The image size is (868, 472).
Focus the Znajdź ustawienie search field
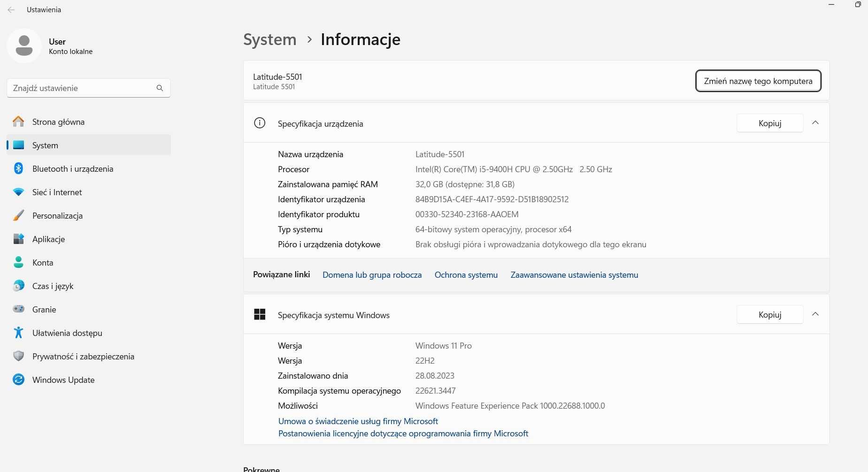pos(89,88)
